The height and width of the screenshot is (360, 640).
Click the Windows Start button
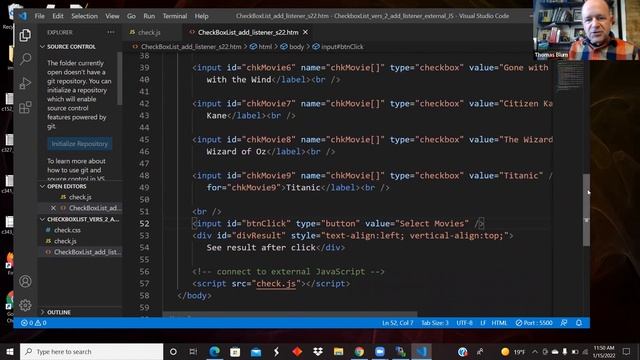pos(10,351)
